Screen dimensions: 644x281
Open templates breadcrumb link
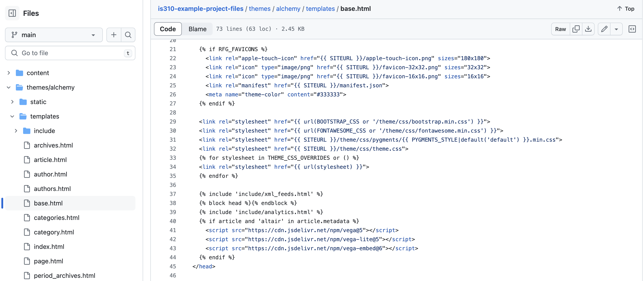[320, 9]
